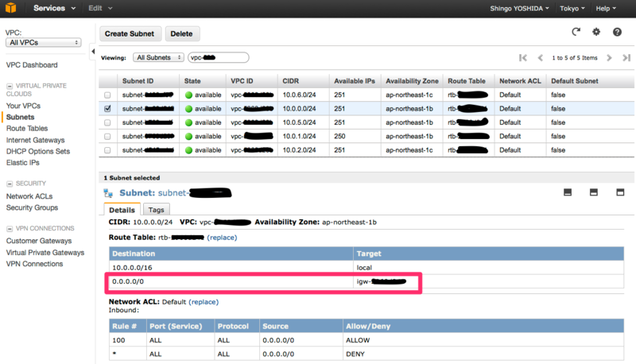Open VPN Connections page
The image size is (636, 364).
(x=34, y=265)
